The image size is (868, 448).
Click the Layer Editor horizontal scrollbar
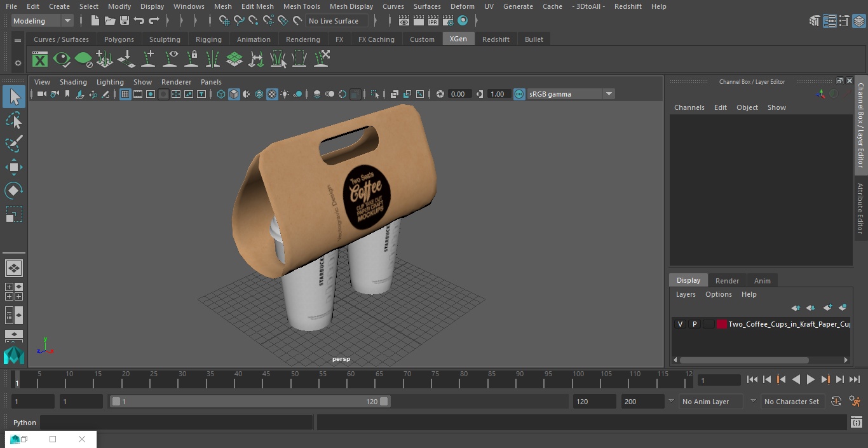point(743,360)
